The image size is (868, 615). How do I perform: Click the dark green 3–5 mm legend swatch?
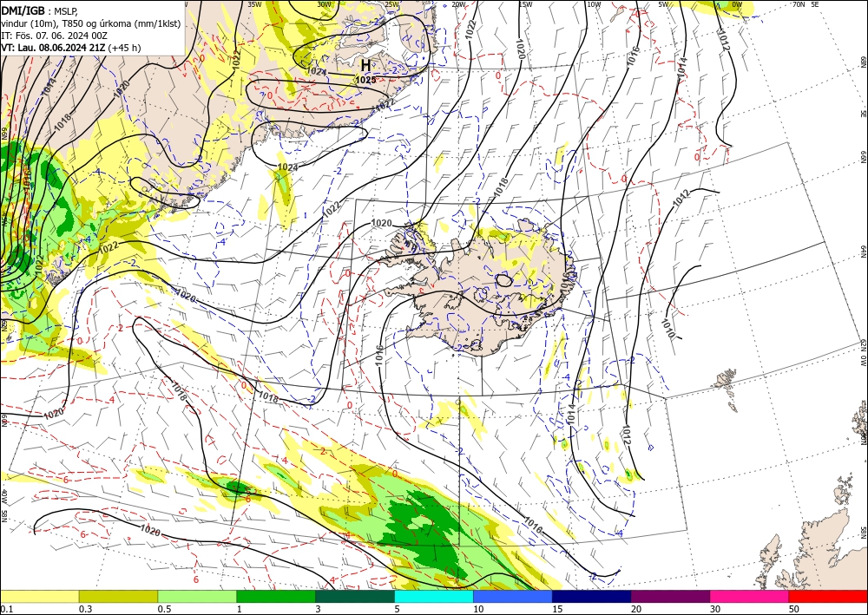pyautogui.click(x=355, y=596)
